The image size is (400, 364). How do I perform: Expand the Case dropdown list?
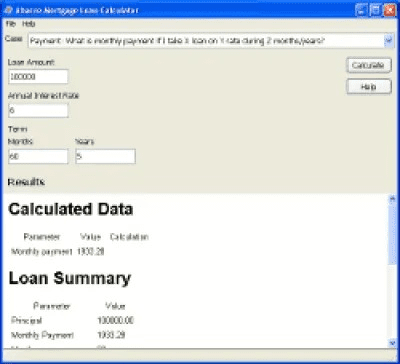[388, 41]
